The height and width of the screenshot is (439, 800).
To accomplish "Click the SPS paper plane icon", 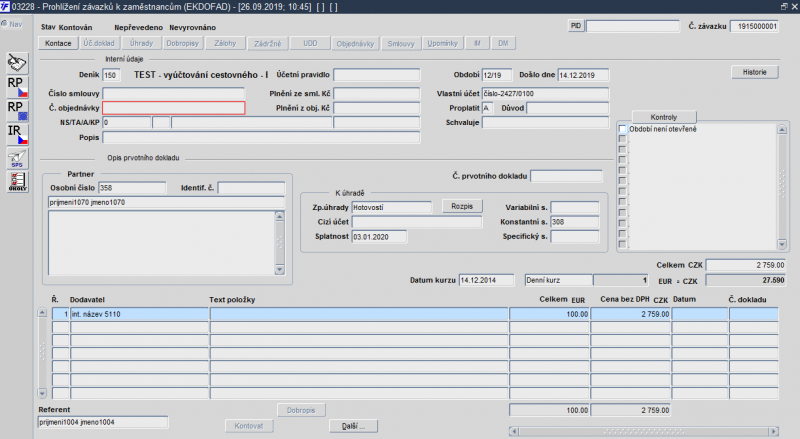I will 17,159.
